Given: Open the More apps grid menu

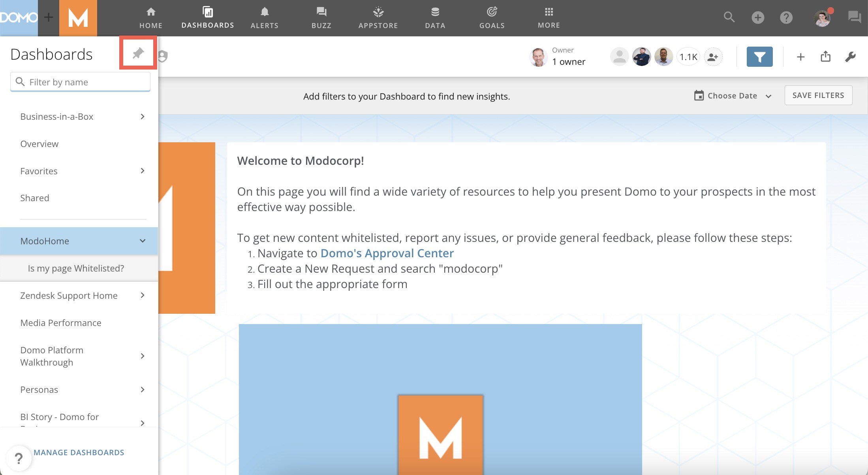Looking at the screenshot, I should (549, 18).
